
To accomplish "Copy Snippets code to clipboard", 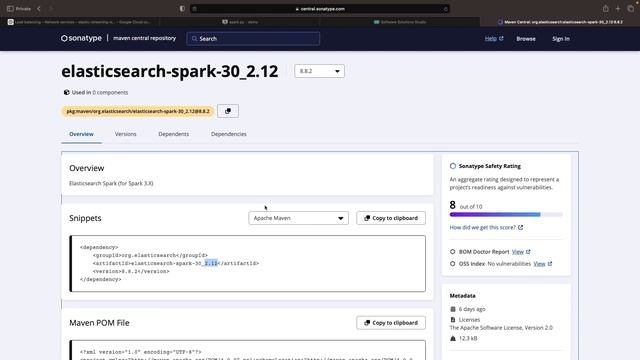I will [x=391, y=218].
